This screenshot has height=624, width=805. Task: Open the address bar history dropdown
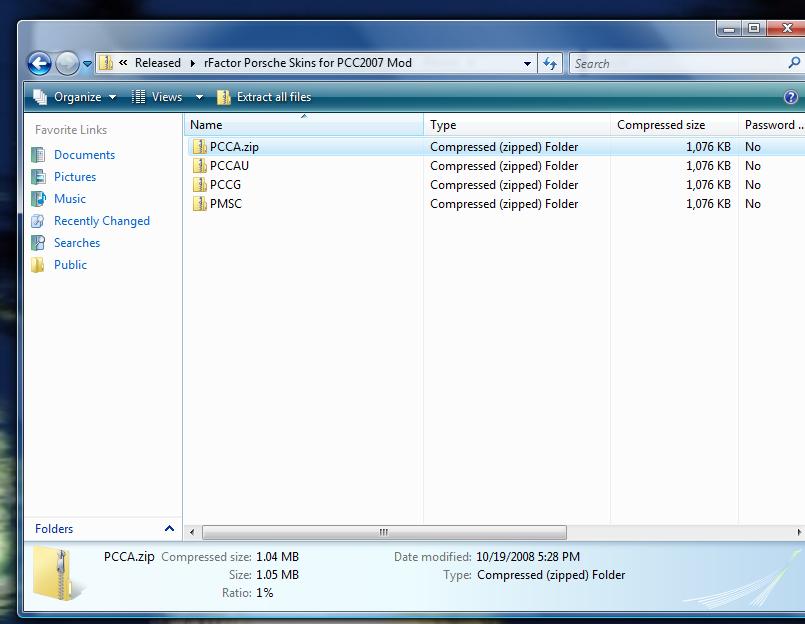pos(527,64)
